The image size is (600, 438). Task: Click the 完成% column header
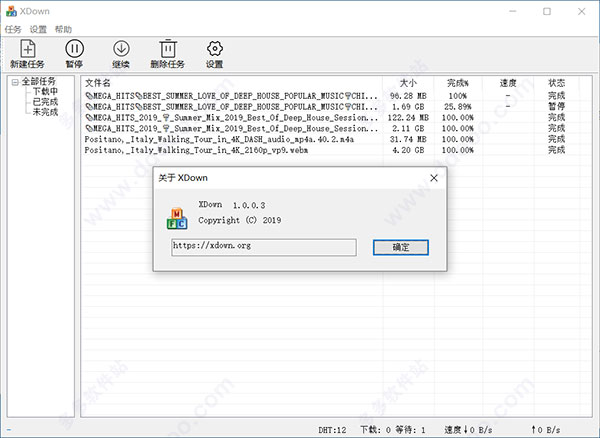point(458,83)
